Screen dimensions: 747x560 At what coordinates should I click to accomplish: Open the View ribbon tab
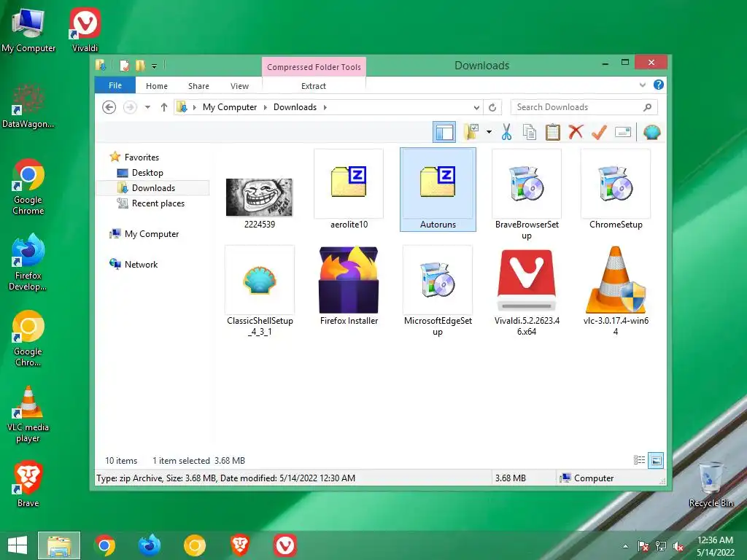(x=239, y=86)
